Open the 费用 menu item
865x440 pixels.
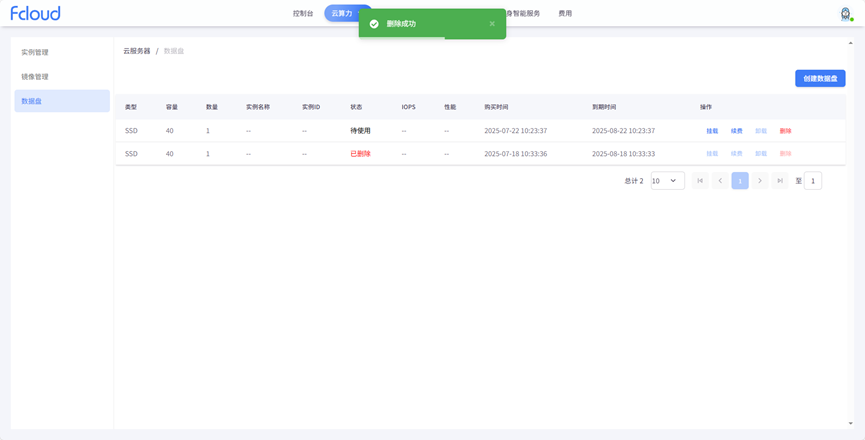click(x=565, y=14)
